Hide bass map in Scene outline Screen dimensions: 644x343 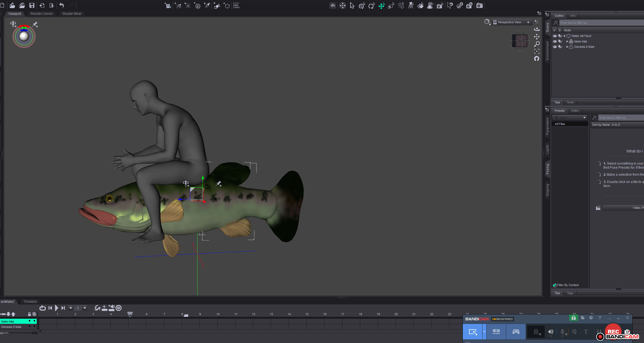coord(555,41)
